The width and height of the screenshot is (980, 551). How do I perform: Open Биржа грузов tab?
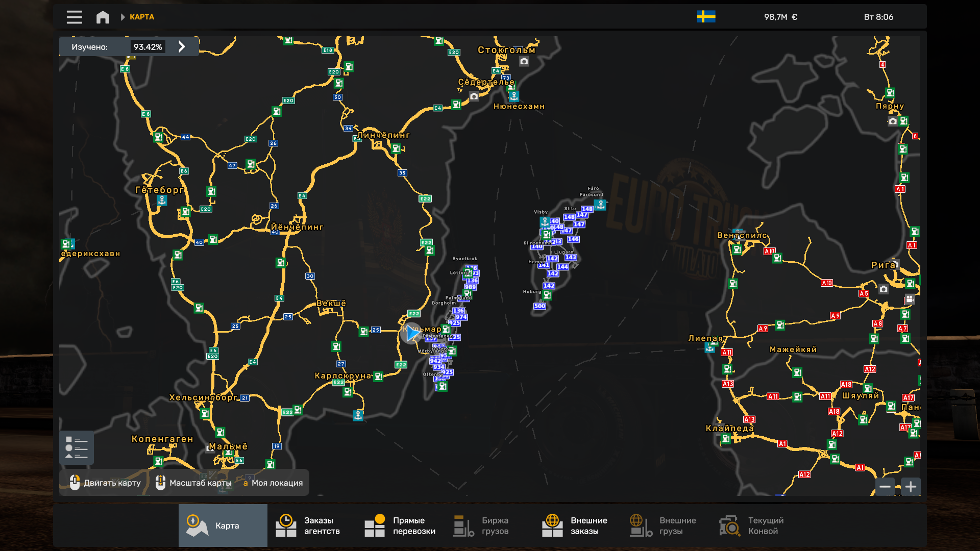coord(489,525)
